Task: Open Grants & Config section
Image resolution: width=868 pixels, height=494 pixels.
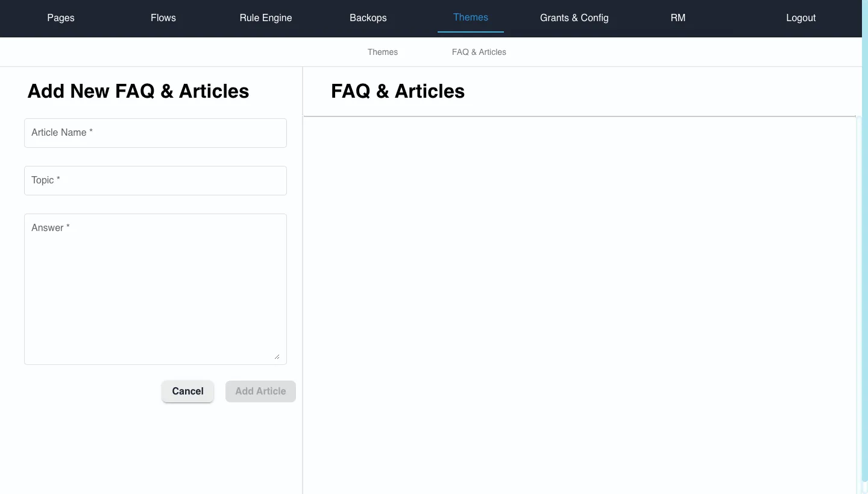Action: [574, 17]
